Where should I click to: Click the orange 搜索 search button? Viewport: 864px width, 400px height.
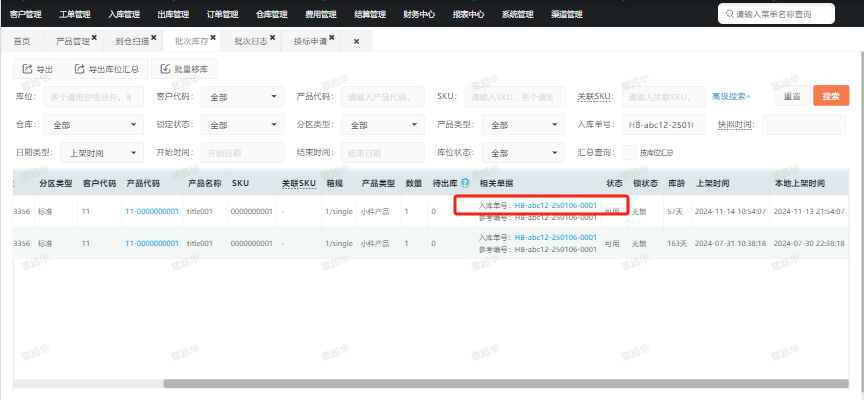tap(831, 96)
